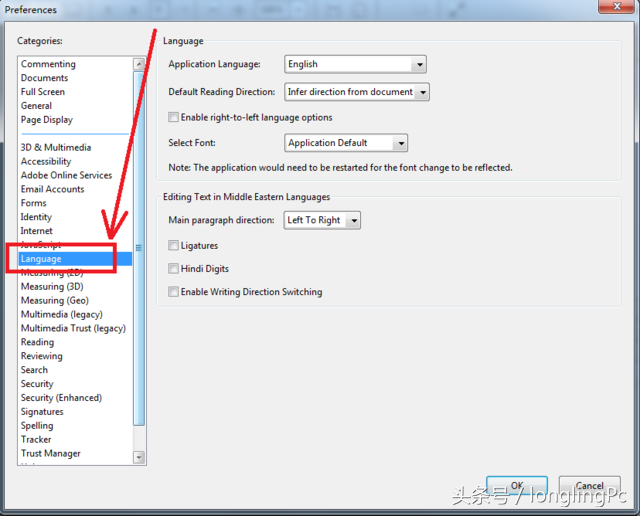
Task: Select Adobe Online Services category
Action: pos(67,175)
